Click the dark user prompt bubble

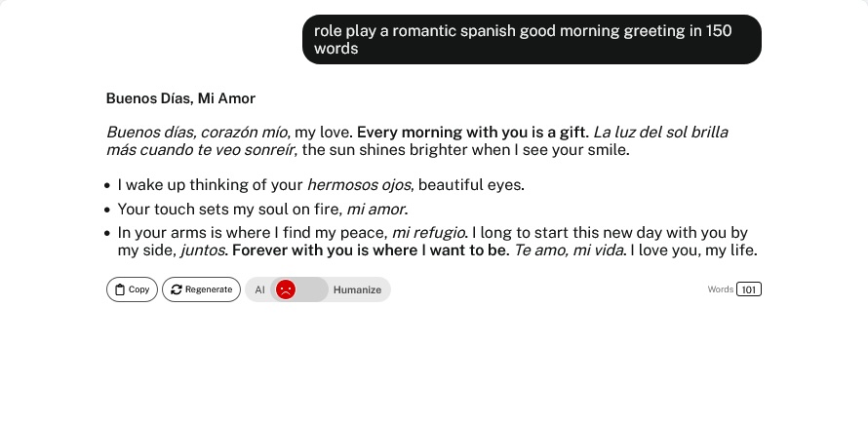(x=532, y=39)
